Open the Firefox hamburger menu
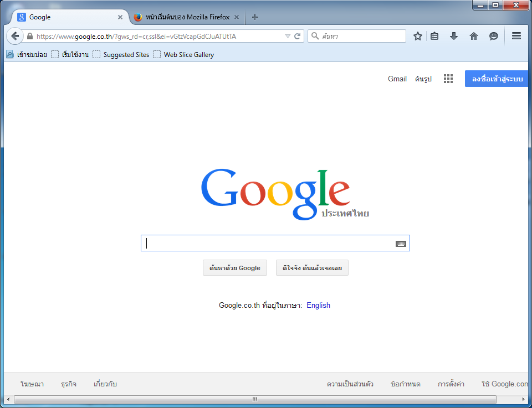Screen dimensions: 532x408 click(x=516, y=35)
